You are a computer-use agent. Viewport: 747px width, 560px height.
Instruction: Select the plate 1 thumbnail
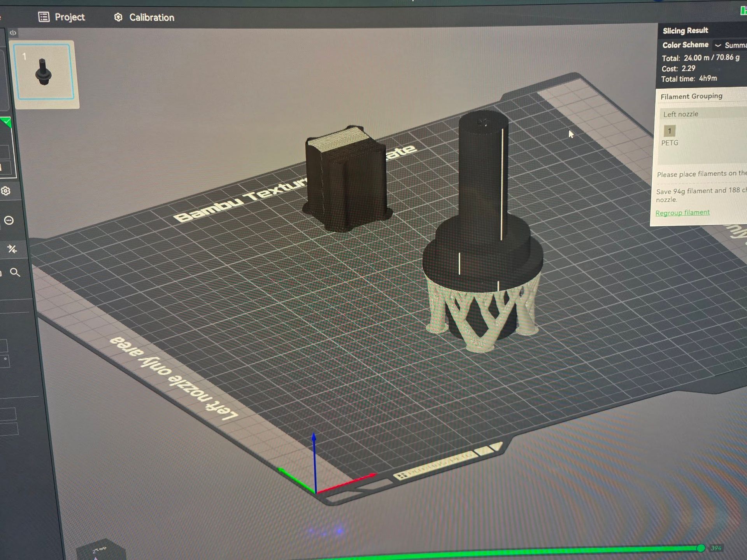coord(44,71)
